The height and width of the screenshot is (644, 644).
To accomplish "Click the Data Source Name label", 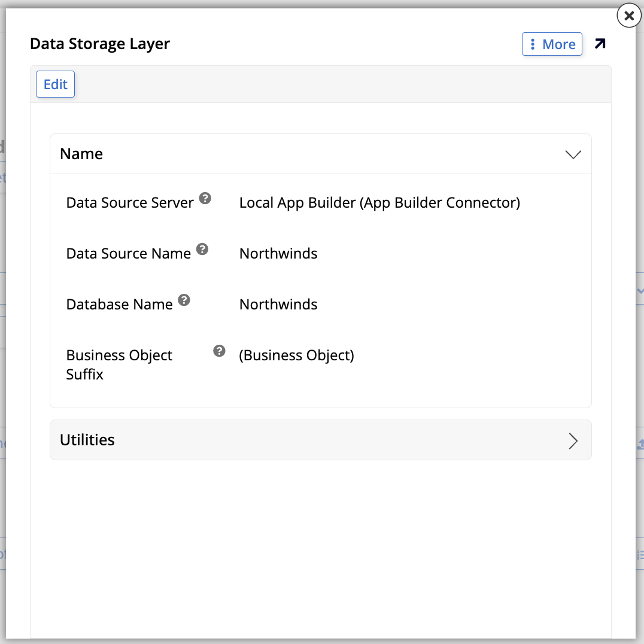I will [x=128, y=254].
